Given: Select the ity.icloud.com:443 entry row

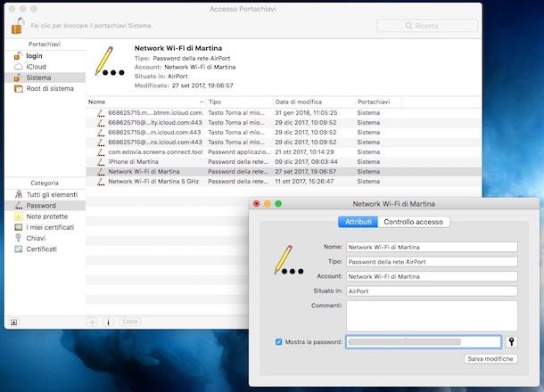Looking at the screenshot, I should (284, 122).
